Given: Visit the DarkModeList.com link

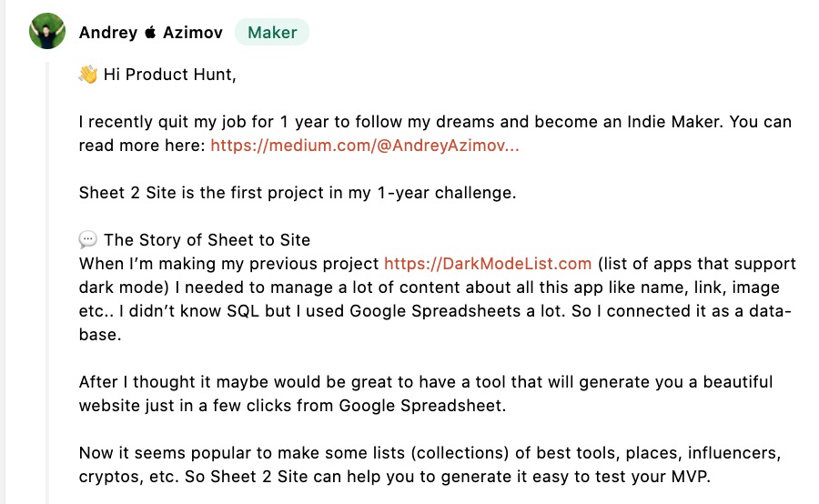Looking at the screenshot, I should 488,264.
